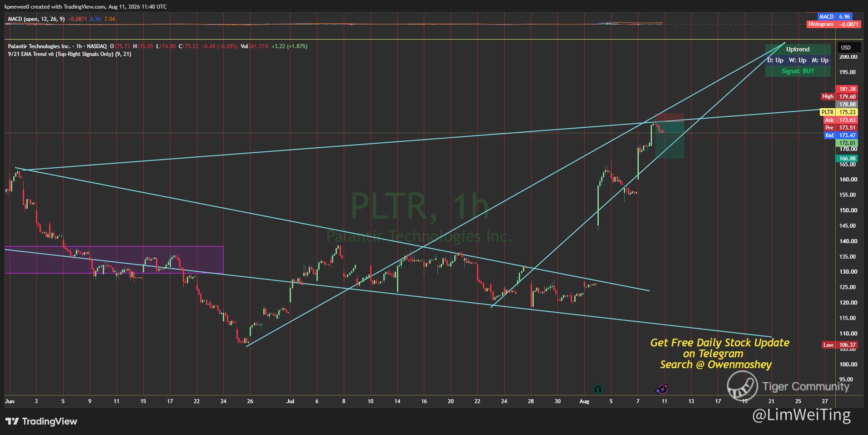Viewport: 868px width, 435px height.
Task: Select the Search @ Owenmoshey text
Action: (716, 365)
